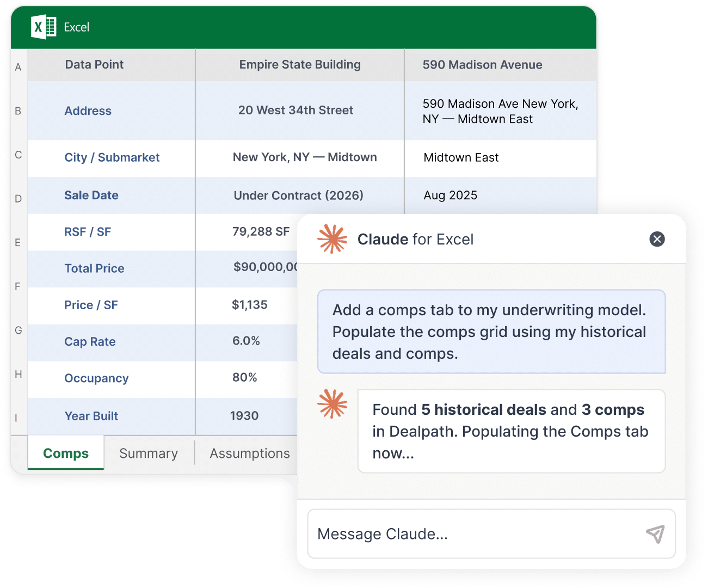Click the Total Price row label
Screen dimensions: 708x588
click(94, 268)
